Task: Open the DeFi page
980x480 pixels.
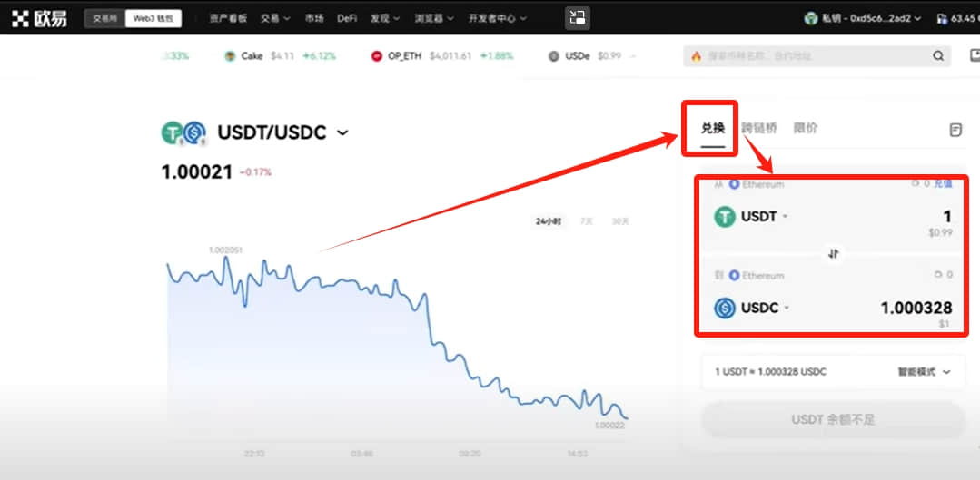Action: (347, 19)
